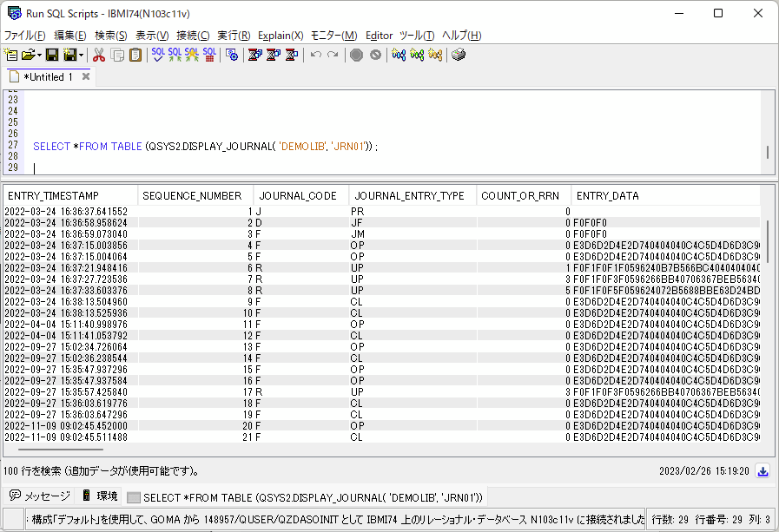779x532 pixels.
Task: Click timestamp 2022-04-04 15:11:40.998976
Action: coord(66,325)
